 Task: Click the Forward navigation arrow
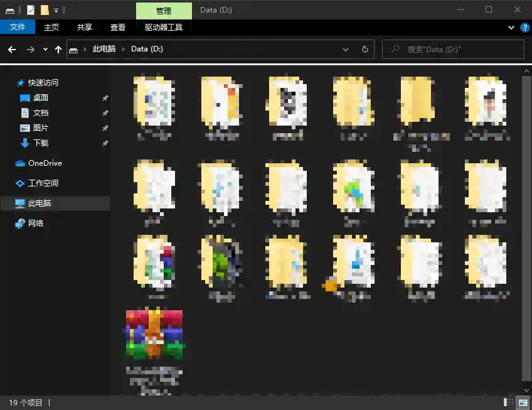point(30,50)
